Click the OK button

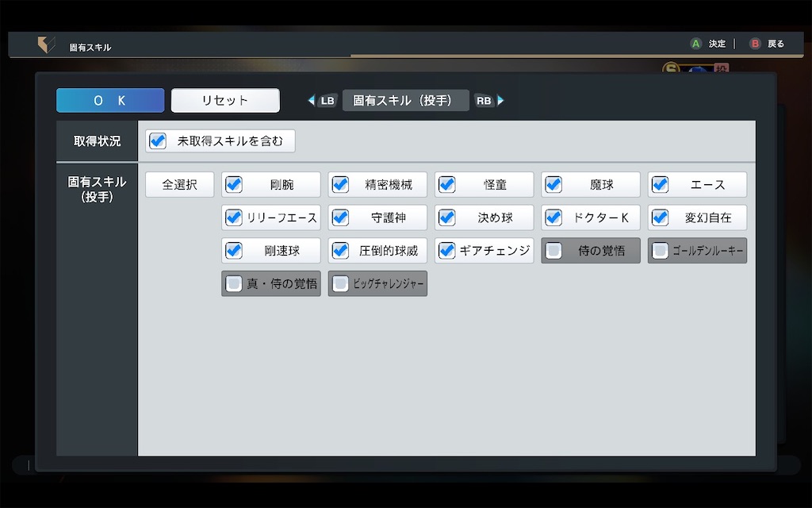[x=109, y=100]
